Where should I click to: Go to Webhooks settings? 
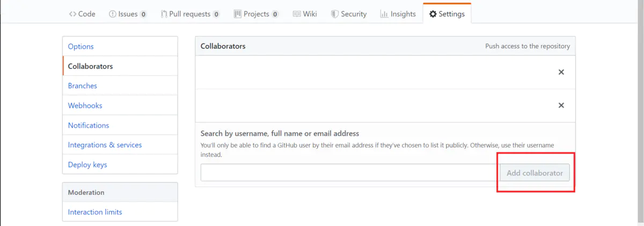pyautogui.click(x=85, y=106)
